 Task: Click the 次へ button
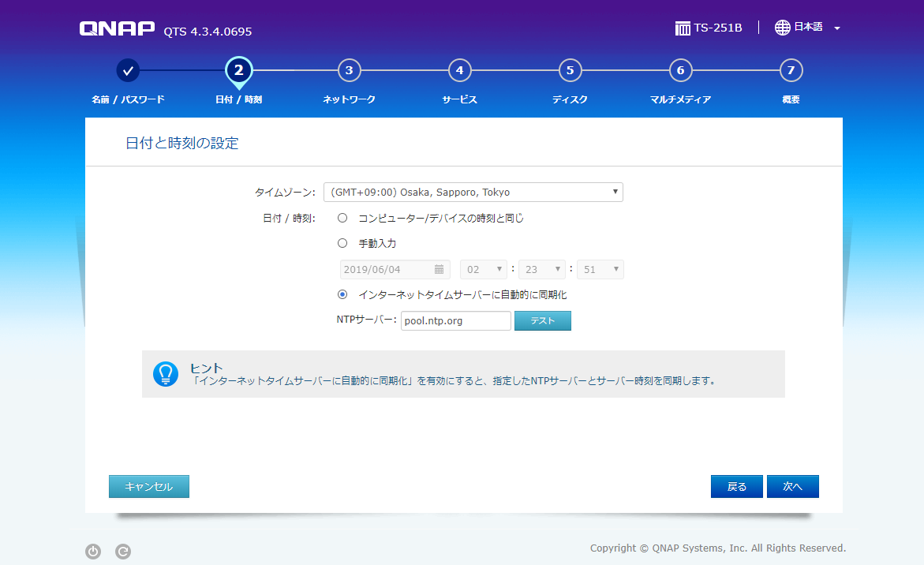point(792,486)
